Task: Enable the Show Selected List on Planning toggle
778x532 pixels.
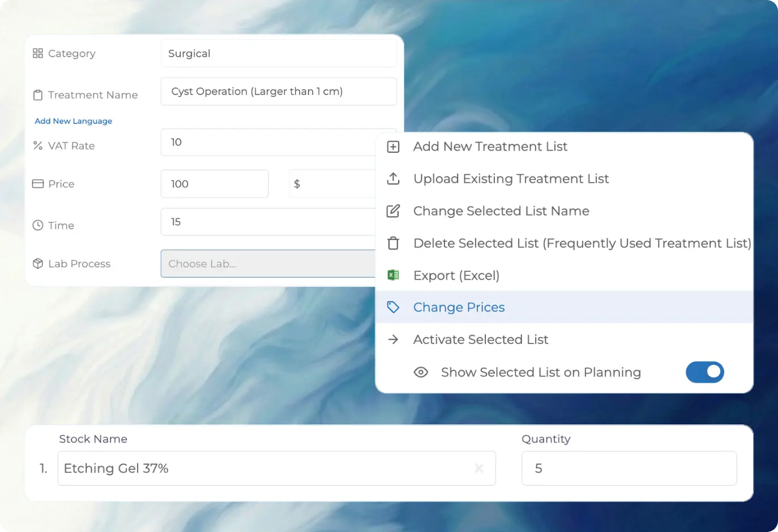Action: coord(705,372)
